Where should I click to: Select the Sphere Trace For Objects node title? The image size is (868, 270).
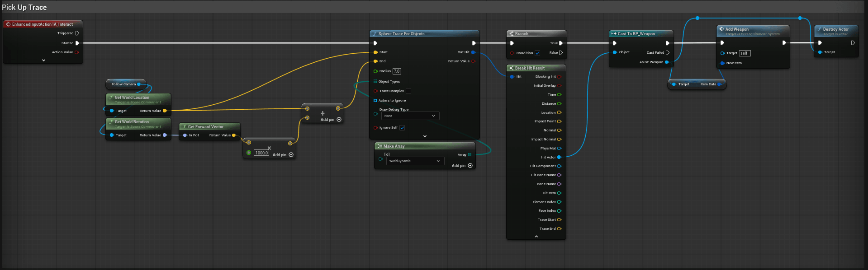[x=401, y=34]
